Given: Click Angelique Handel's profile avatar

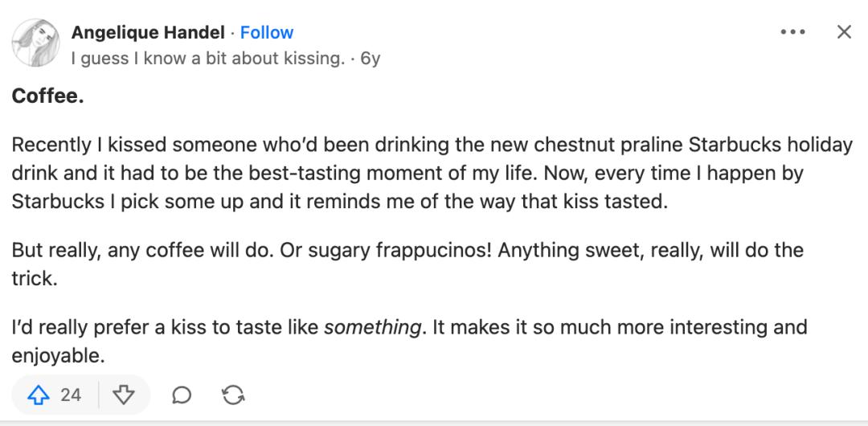Looking at the screenshot, I should click(x=35, y=43).
